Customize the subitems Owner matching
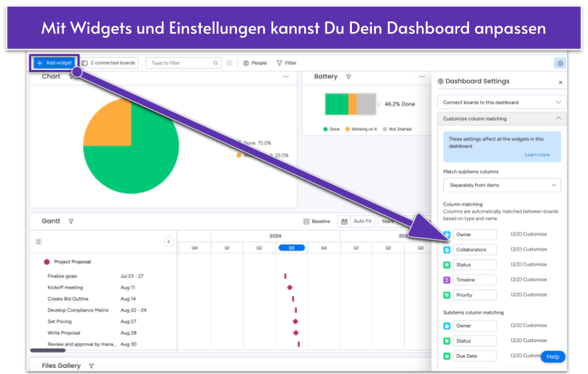This screenshot has height=374, width=588. (x=535, y=326)
